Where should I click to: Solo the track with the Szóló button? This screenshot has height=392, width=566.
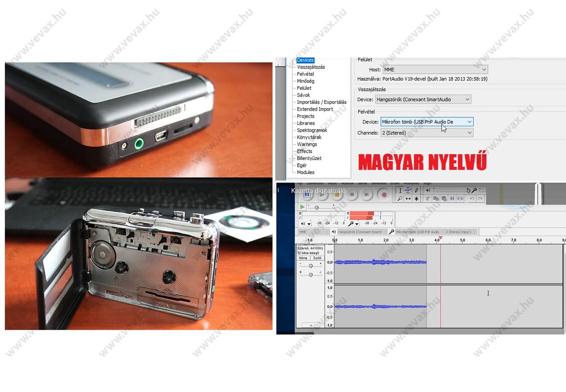tap(317, 258)
